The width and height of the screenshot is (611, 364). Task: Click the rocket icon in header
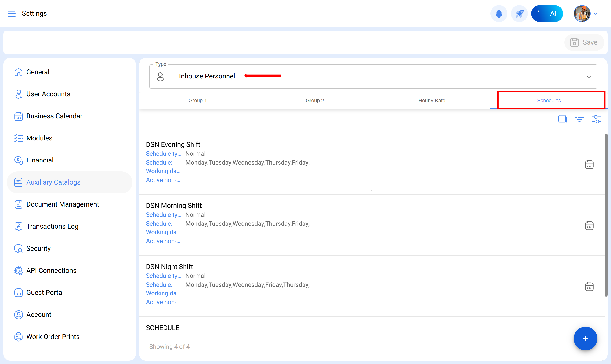[519, 14]
